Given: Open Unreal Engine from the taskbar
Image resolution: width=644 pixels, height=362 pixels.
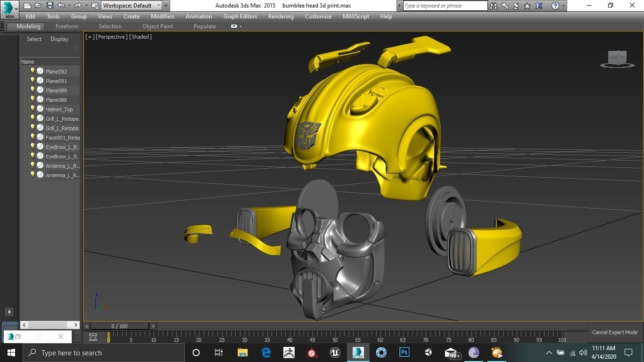Looking at the screenshot, I should click(335, 353).
